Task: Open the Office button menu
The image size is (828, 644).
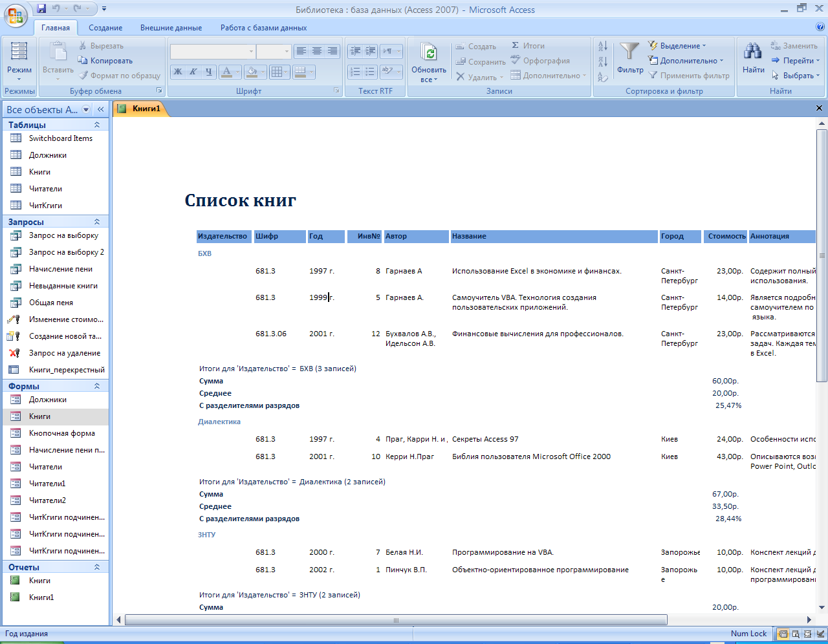Action: [x=16, y=14]
